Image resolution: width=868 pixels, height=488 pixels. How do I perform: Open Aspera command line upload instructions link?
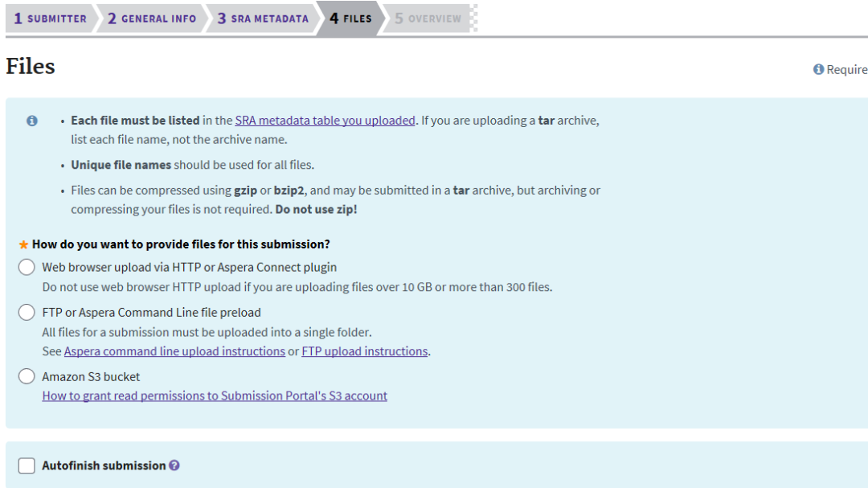pos(174,351)
